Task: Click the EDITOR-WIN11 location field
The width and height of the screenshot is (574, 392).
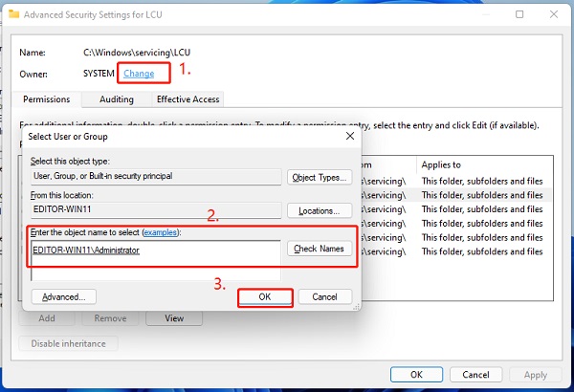Action: pyautogui.click(x=156, y=209)
